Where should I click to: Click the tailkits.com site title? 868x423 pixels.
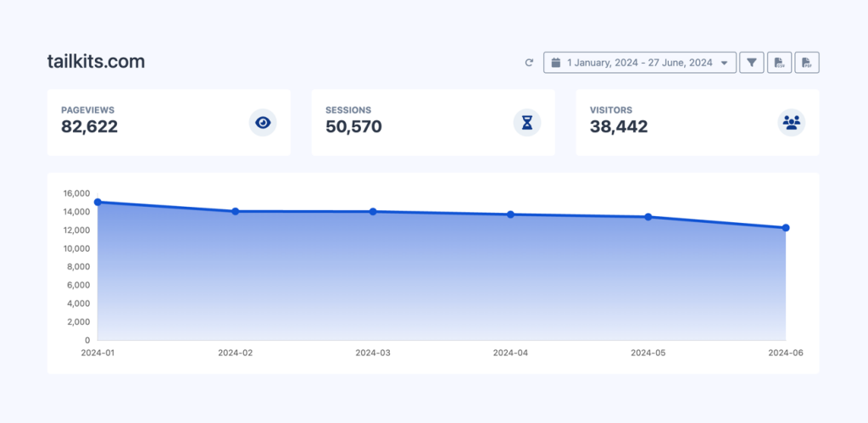coord(97,61)
